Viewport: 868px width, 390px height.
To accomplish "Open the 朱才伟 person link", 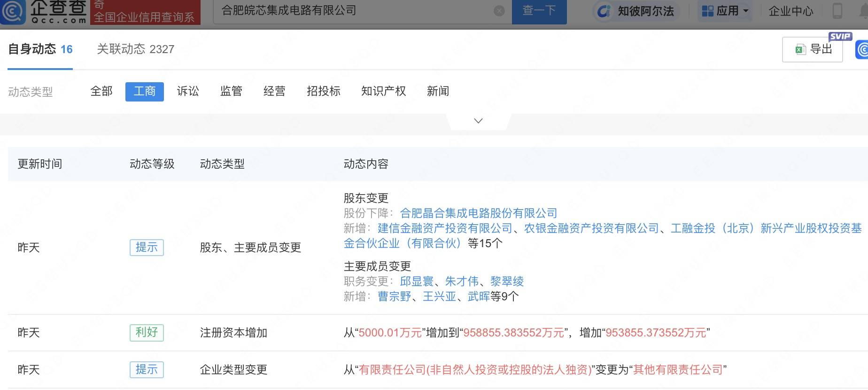I will click(462, 281).
